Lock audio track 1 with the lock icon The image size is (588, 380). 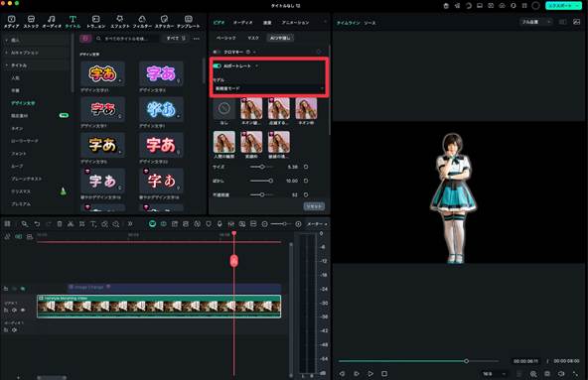click(6, 329)
